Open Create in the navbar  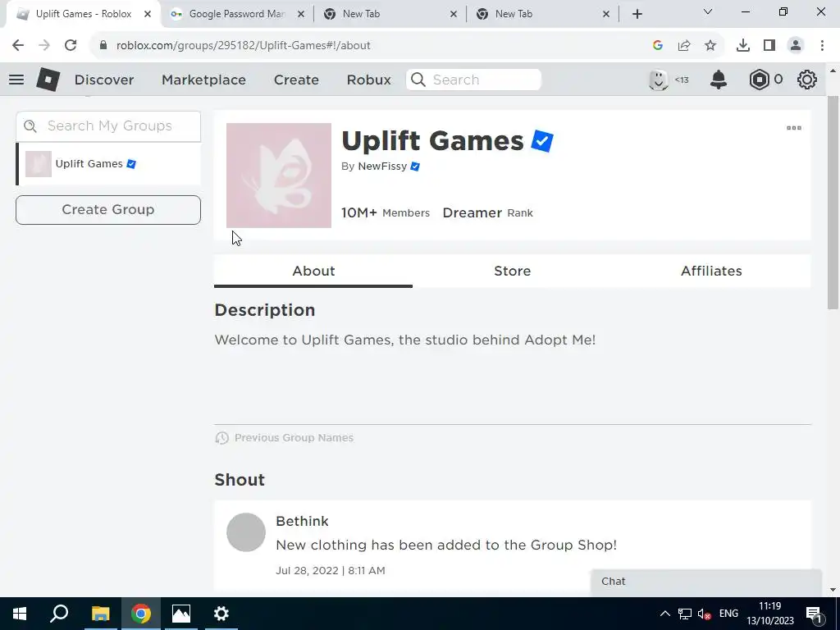pos(296,80)
